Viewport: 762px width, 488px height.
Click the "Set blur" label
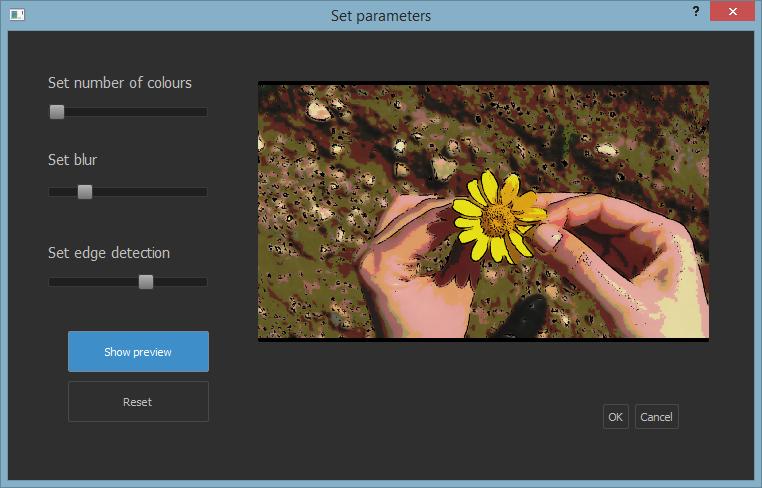(72, 159)
